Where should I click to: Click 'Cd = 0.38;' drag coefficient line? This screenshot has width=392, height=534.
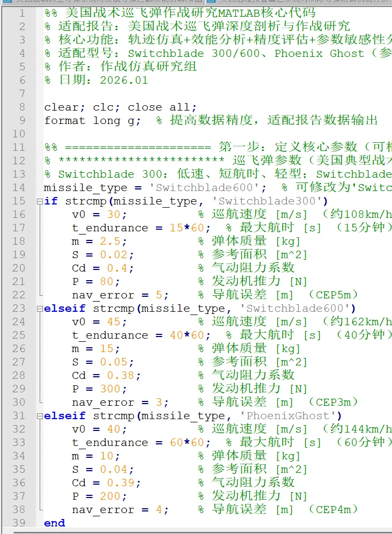106,376
